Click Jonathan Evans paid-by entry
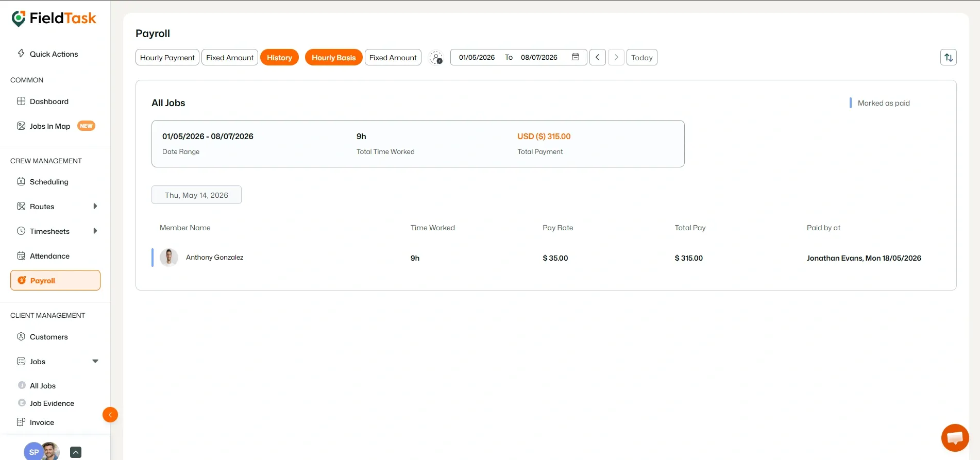This screenshot has height=460, width=980. coord(864,258)
